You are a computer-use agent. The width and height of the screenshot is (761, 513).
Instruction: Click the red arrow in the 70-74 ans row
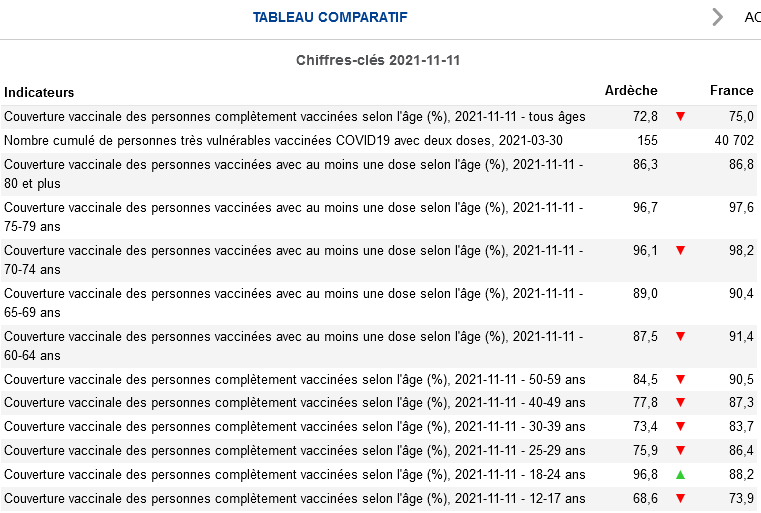pyautogui.click(x=681, y=250)
